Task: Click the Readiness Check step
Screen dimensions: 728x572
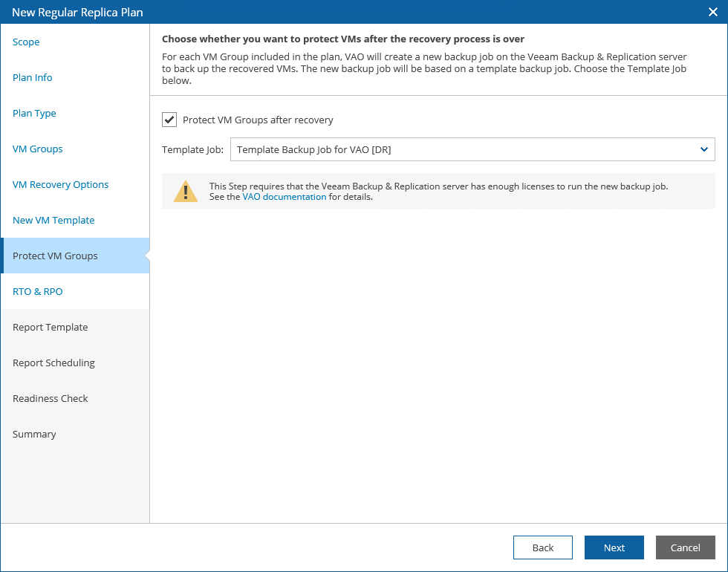Action: tap(51, 399)
